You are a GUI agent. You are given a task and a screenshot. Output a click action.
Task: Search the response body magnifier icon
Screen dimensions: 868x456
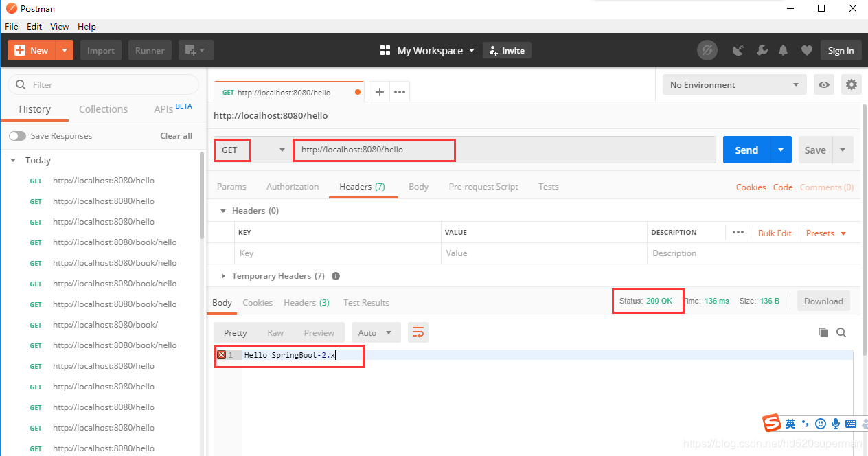(x=841, y=332)
